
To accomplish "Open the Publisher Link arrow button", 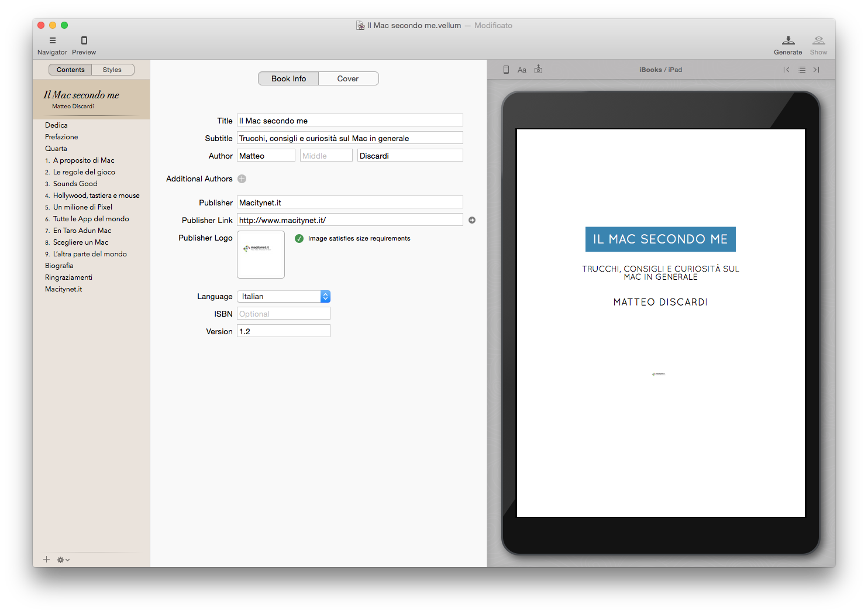I will (x=472, y=219).
